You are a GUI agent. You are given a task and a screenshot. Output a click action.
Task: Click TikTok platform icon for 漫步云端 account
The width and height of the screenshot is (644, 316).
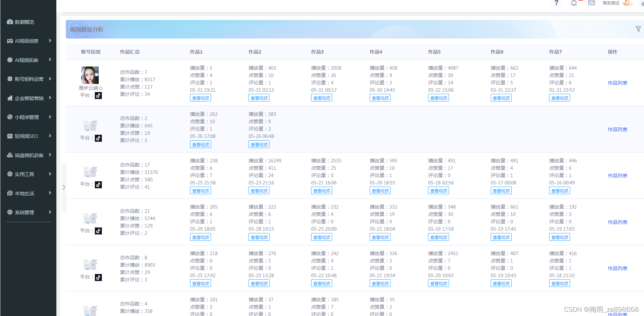pyautogui.click(x=98, y=96)
